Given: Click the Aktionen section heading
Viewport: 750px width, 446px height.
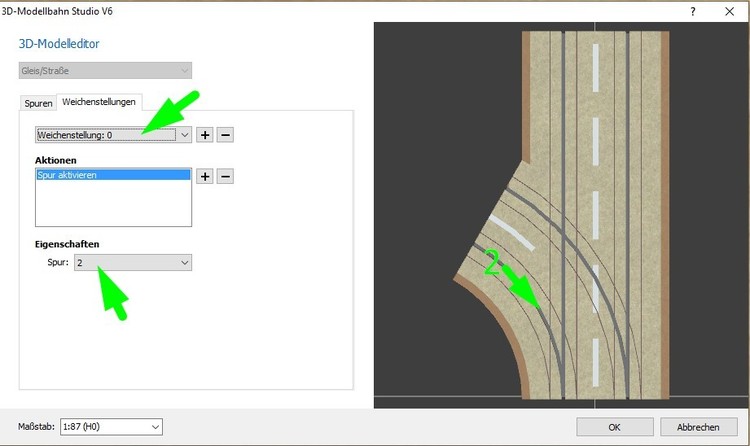Looking at the screenshot, I should coord(55,160).
